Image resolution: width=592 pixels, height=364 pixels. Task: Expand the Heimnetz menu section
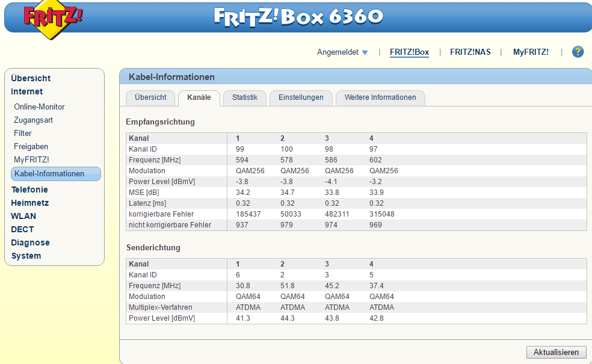pyautogui.click(x=29, y=203)
